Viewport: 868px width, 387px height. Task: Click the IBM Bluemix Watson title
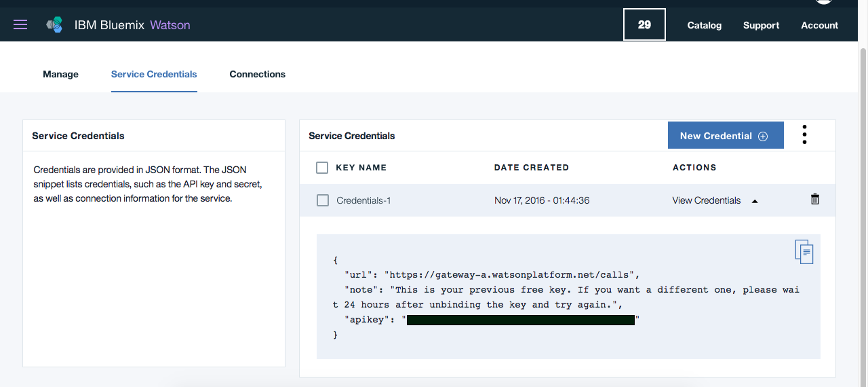click(x=132, y=25)
